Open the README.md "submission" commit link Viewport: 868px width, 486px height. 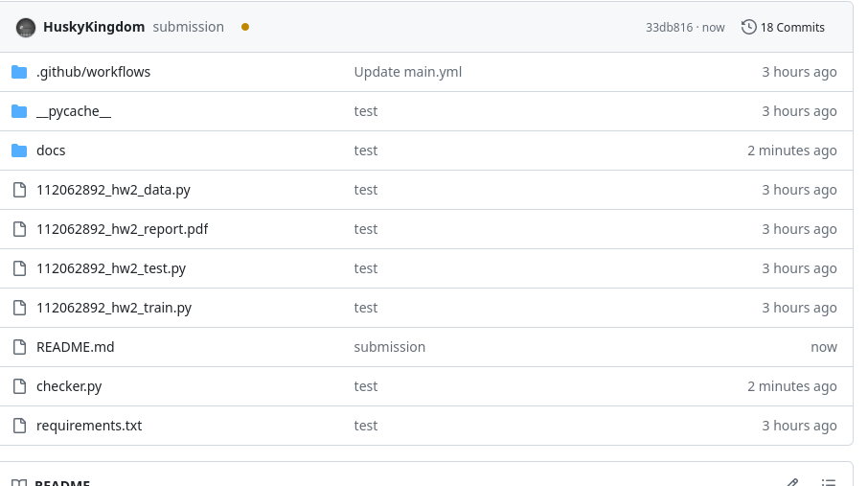point(390,347)
